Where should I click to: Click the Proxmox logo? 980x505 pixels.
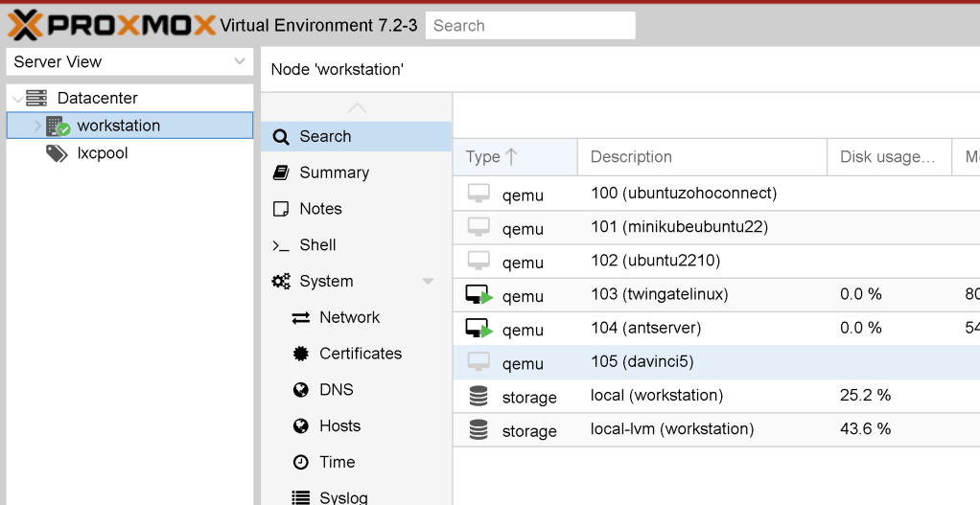111,25
